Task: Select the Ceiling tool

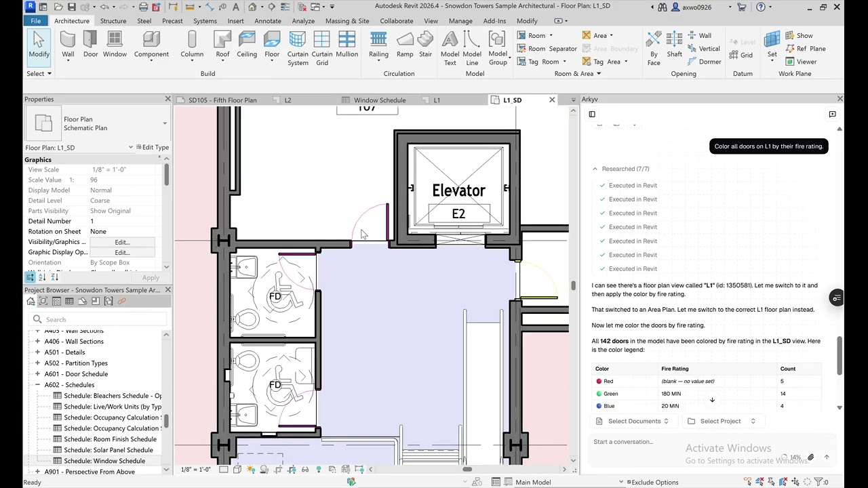Action: 247,45
